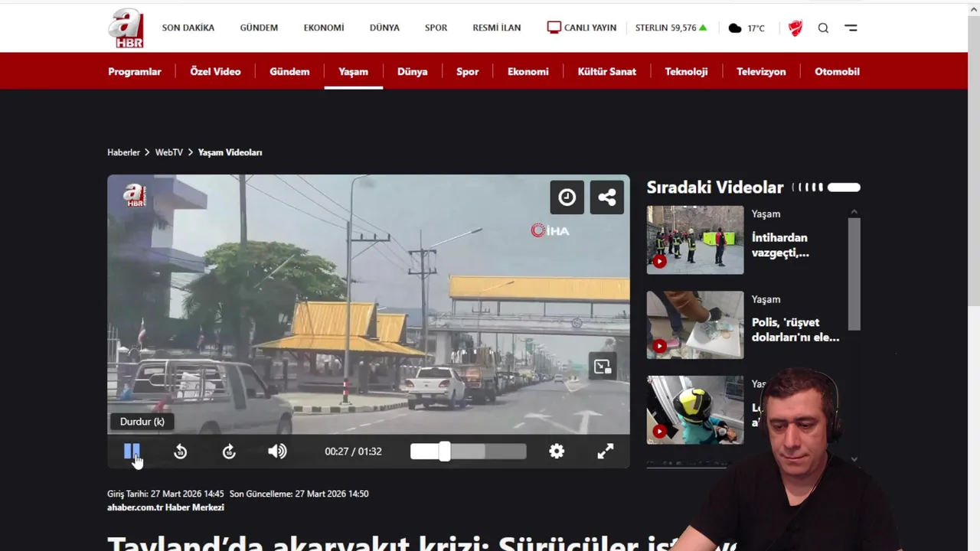This screenshot has width=980, height=551.
Task: Select the Özel Video tab
Action: click(x=215, y=71)
